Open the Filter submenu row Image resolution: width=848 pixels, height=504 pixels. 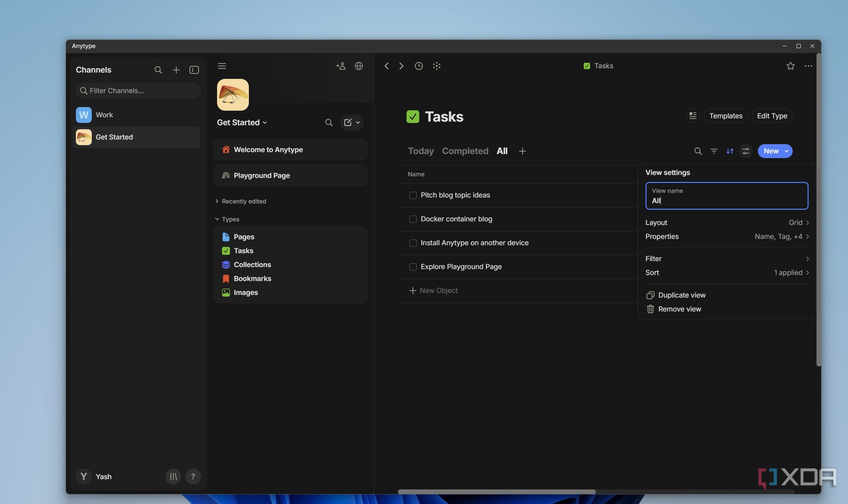(727, 259)
